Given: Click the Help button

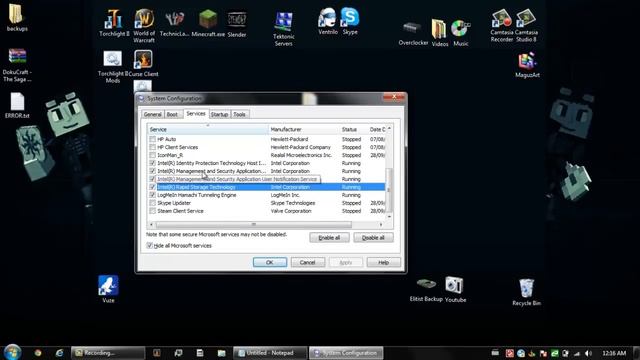Looking at the screenshot, I should tap(383, 262).
